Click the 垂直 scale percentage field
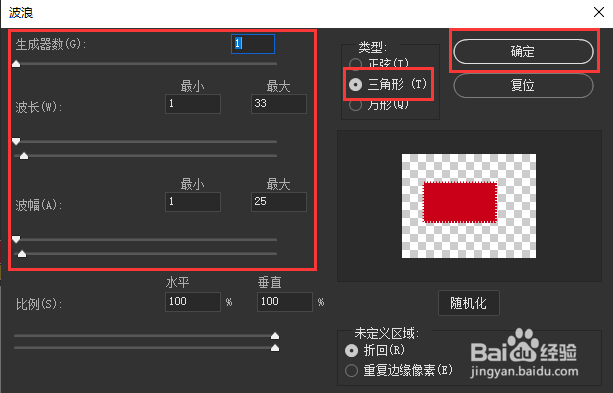The image size is (613, 393). (x=285, y=302)
